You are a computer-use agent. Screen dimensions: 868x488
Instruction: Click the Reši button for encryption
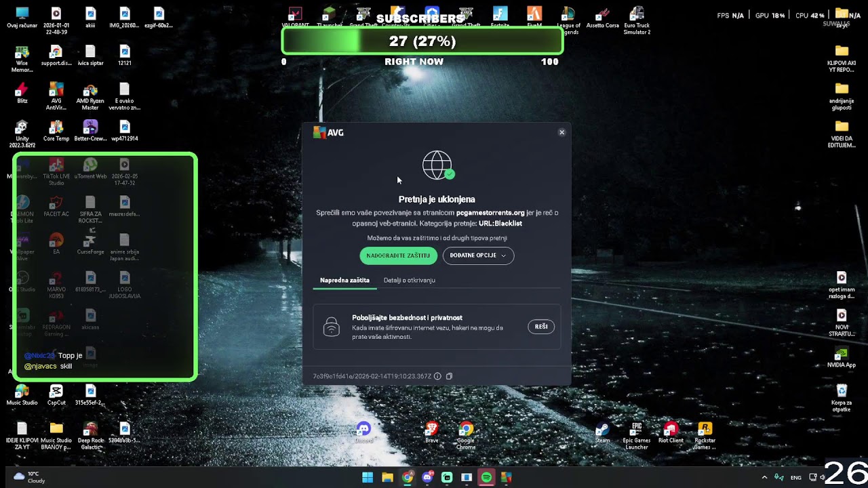[541, 327]
